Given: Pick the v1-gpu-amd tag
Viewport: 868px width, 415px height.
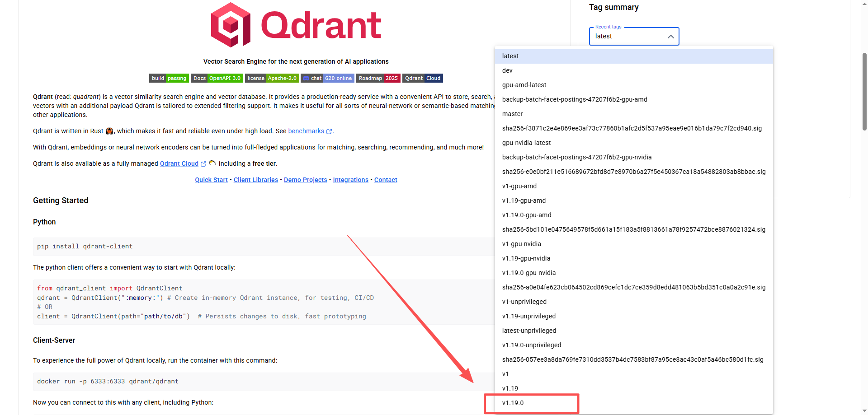Looking at the screenshot, I should coord(634,186).
